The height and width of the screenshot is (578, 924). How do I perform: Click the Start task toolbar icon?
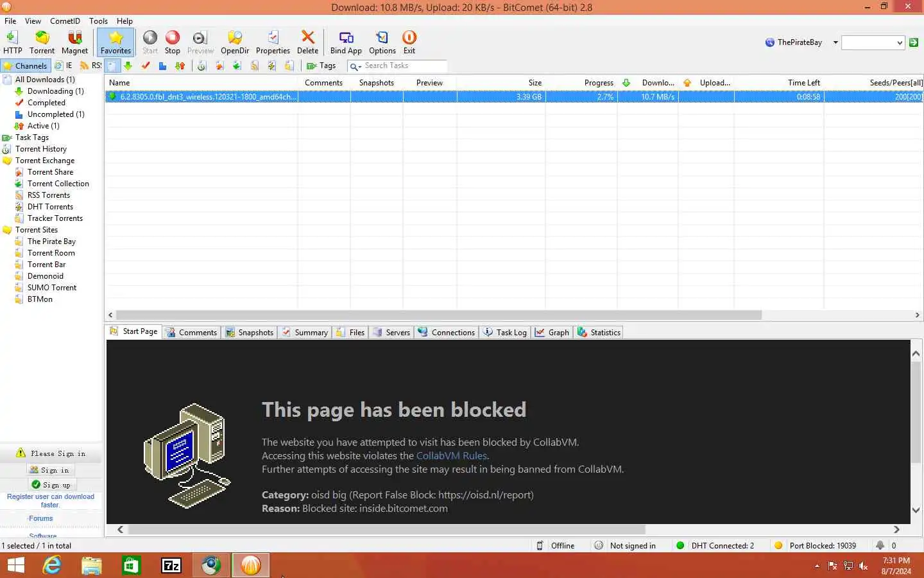tap(150, 42)
